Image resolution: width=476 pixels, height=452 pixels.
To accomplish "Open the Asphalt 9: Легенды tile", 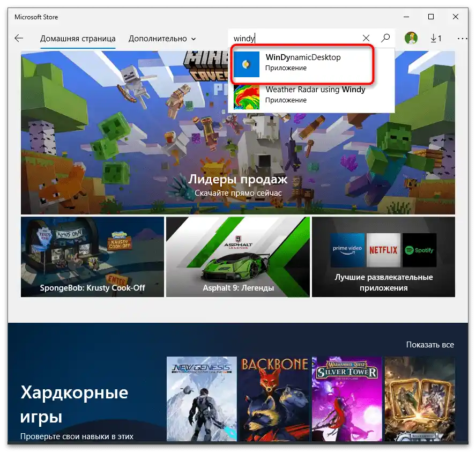I will click(238, 257).
